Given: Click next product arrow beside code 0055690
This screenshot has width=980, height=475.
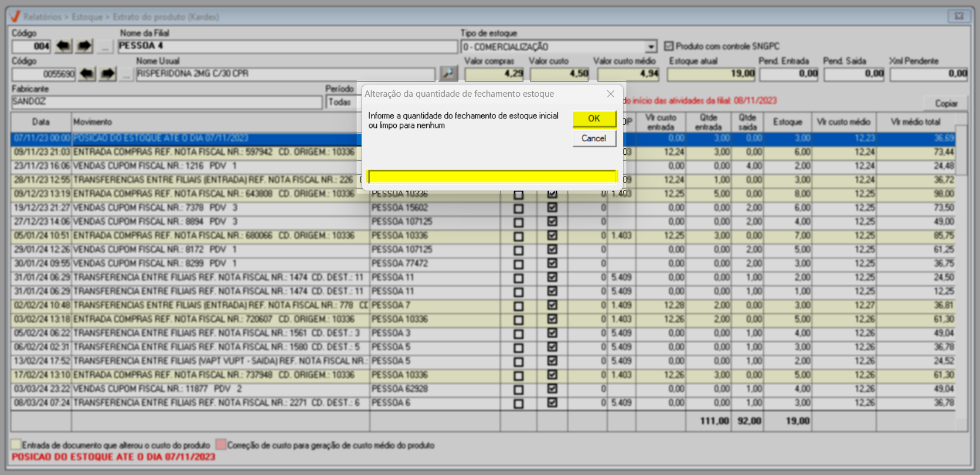Looking at the screenshot, I should click(x=108, y=74).
